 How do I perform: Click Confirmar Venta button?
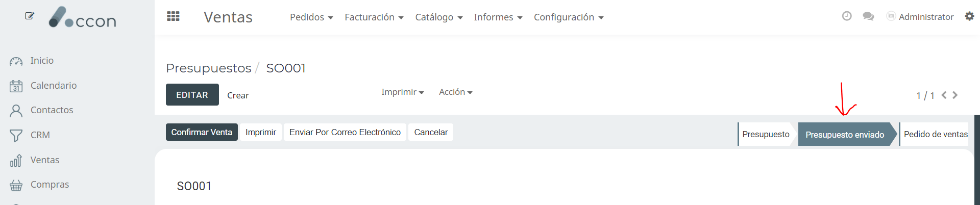(x=202, y=132)
